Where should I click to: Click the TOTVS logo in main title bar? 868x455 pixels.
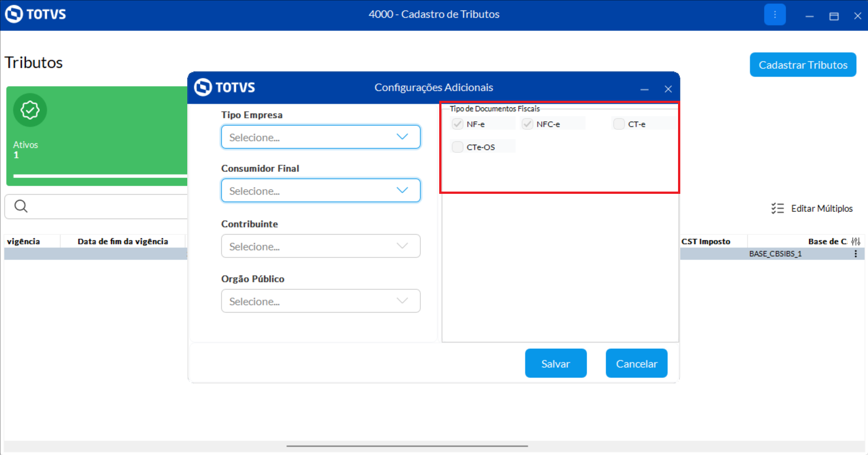pos(35,14)
